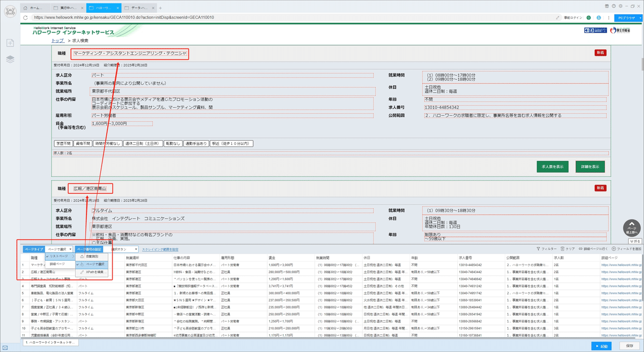Click the 転勤なし tag on first job card
Screen dimensions: 644x352
pos(172,143)
